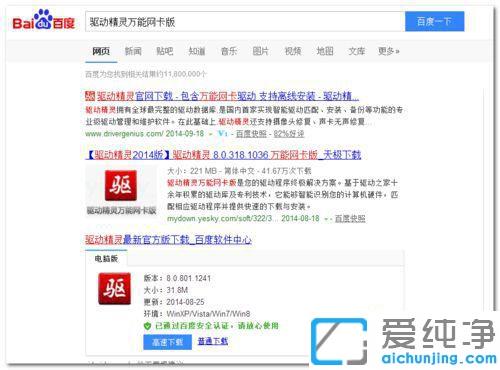Click the red 驱动精灵 icon in second result
The height and width of the screenshot is (370, 500).
121,185
